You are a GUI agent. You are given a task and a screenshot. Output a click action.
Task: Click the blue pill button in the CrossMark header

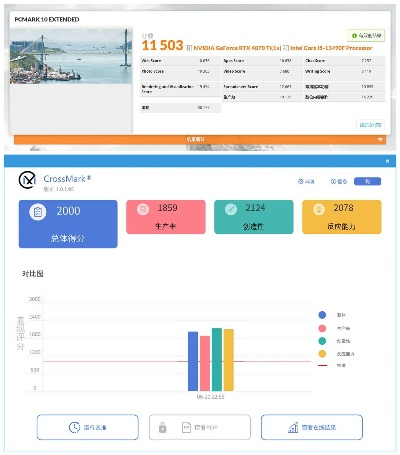point(367,181)
